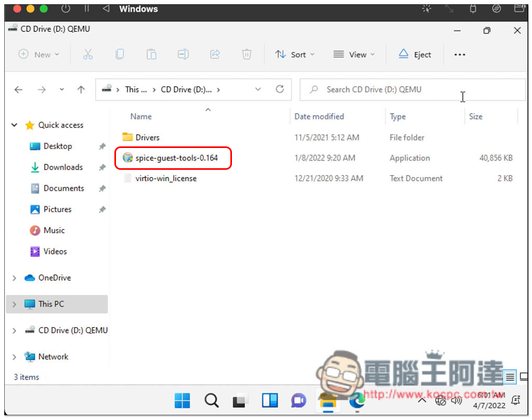Open Music in sidebar
532x420 pixels.
tap(47, 230)
